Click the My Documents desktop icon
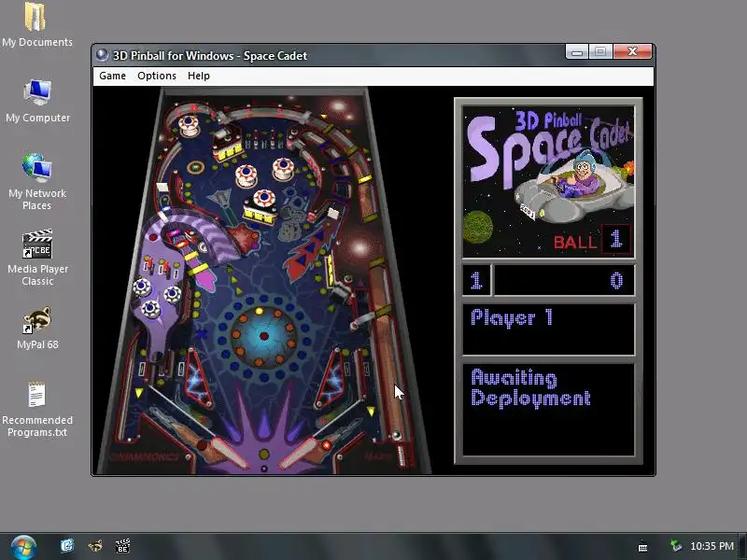The image size is (747, 560). [37, 25]
